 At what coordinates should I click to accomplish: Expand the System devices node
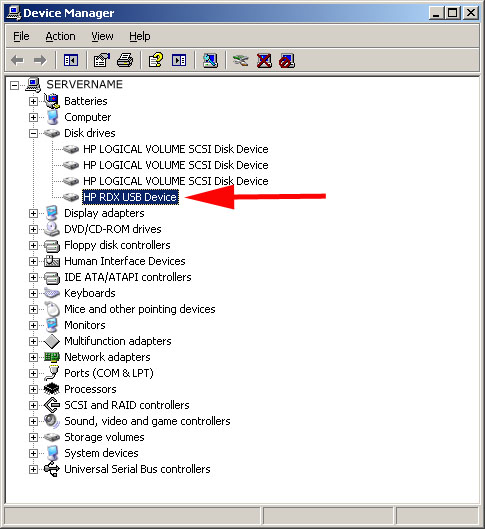[x=33, y=453]
